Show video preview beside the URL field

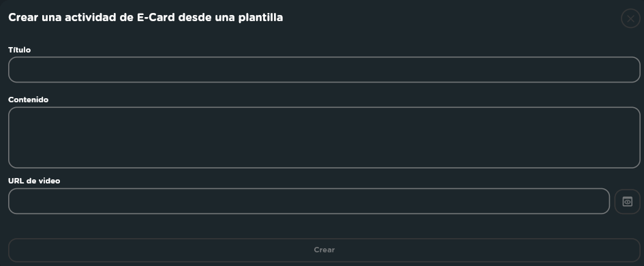pos(627,201)
